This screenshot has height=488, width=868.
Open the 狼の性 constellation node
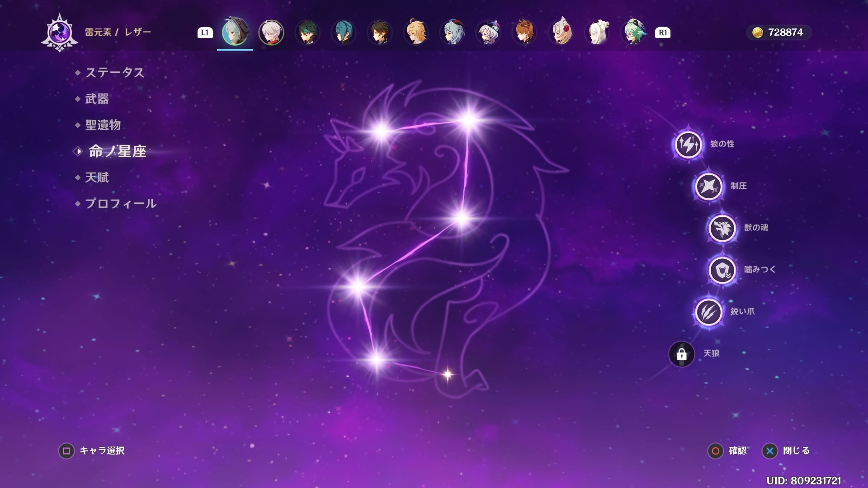tap(688, 144)
